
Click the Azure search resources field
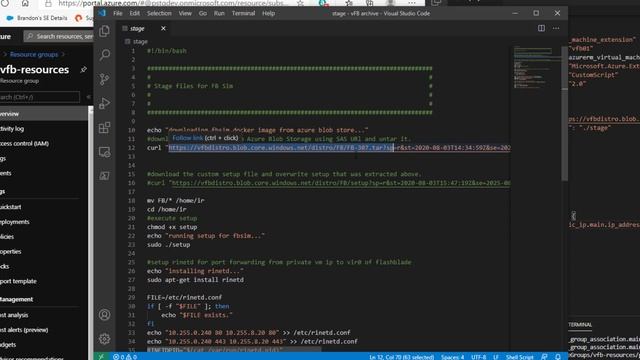point(58,36)
